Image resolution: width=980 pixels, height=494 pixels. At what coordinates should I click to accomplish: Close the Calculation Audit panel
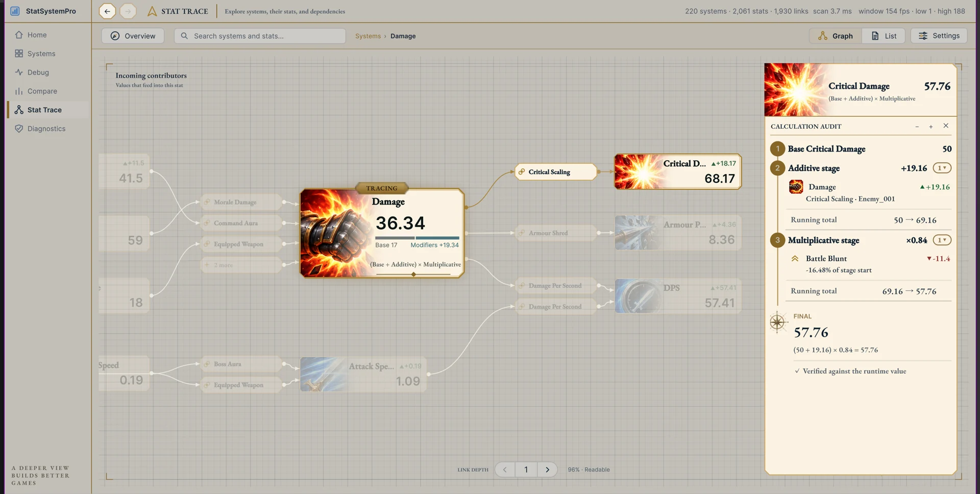946,126
